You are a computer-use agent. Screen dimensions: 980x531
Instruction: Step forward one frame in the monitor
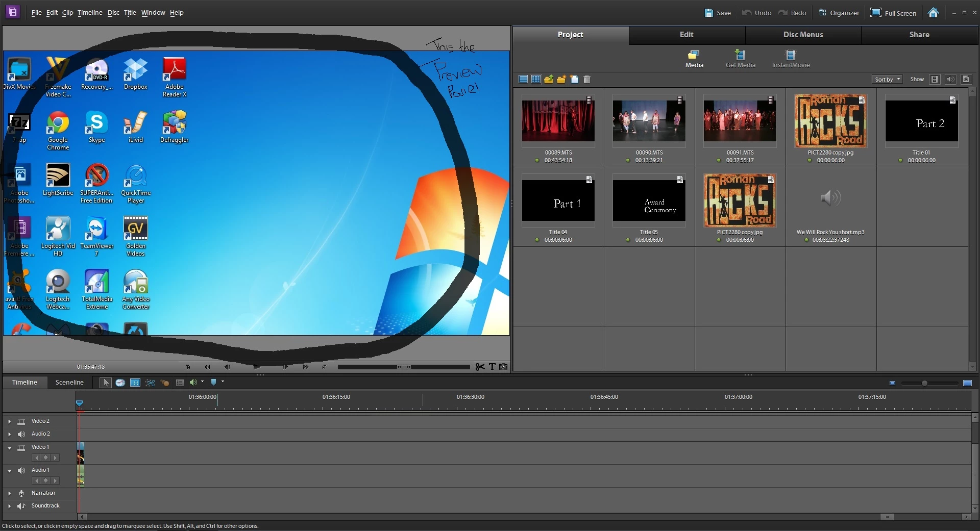[285, 367]
